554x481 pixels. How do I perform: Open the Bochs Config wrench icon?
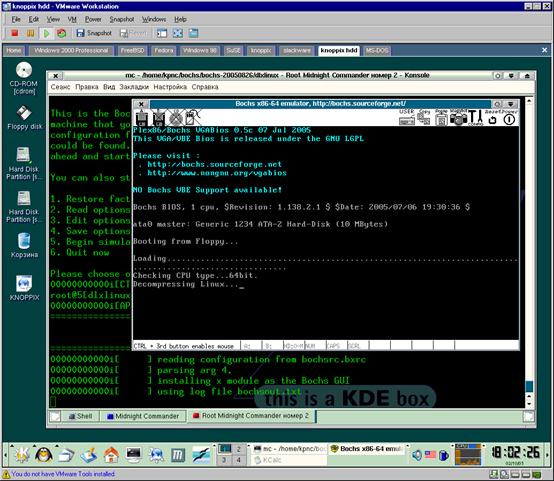[x=476, y=118]
